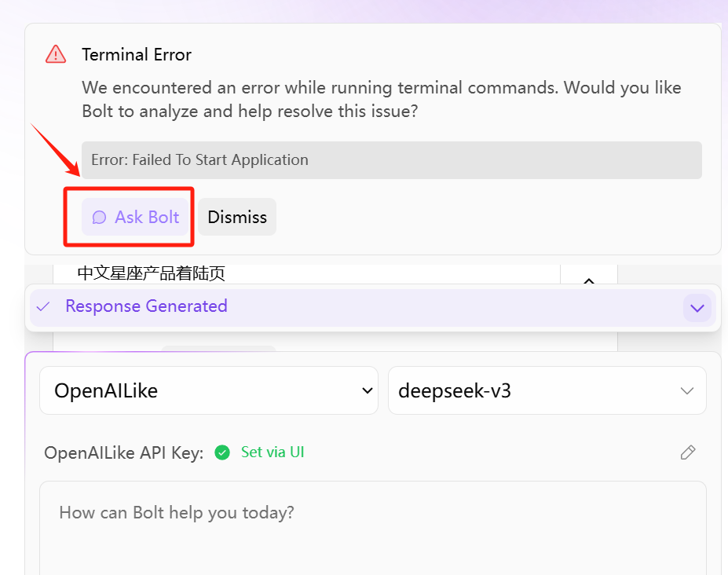Open the OpenAILike provider dropdown
The width and height of the screenshot is (728, 575).
pos(209,390)
